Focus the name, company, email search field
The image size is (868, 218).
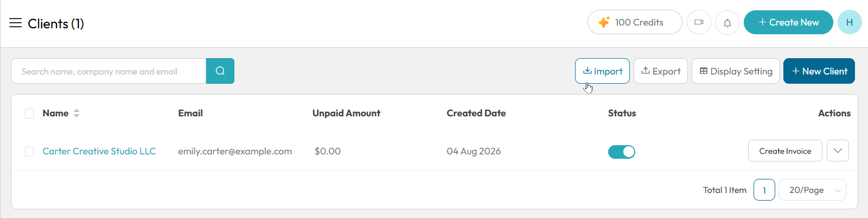[108, 71]
